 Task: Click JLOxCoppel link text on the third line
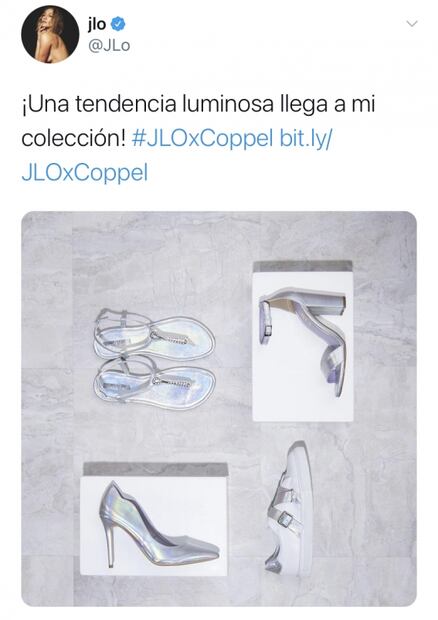coord(85,173)
